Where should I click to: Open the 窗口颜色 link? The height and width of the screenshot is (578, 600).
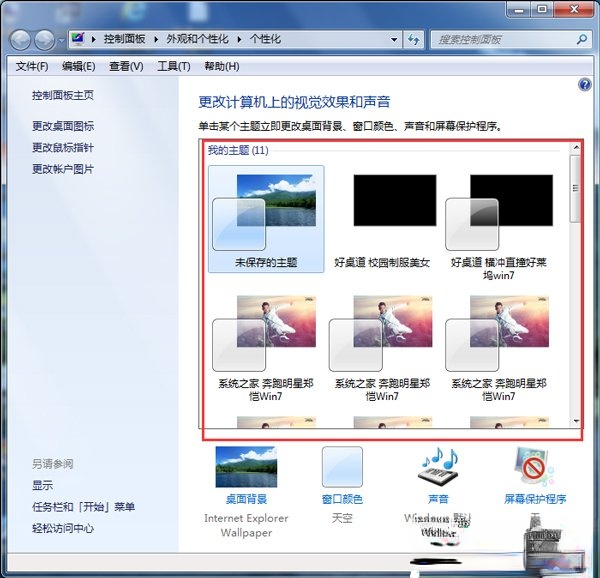click(x=342, y=499)
